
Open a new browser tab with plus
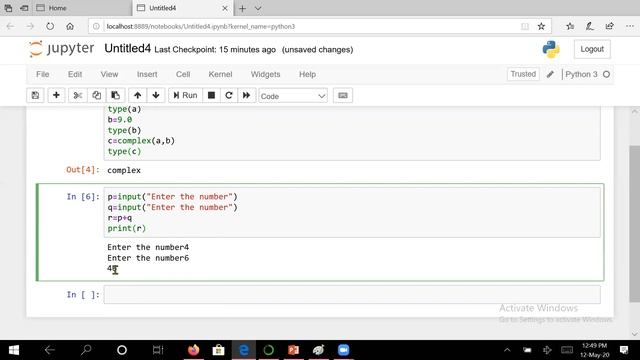click(242, 8)
